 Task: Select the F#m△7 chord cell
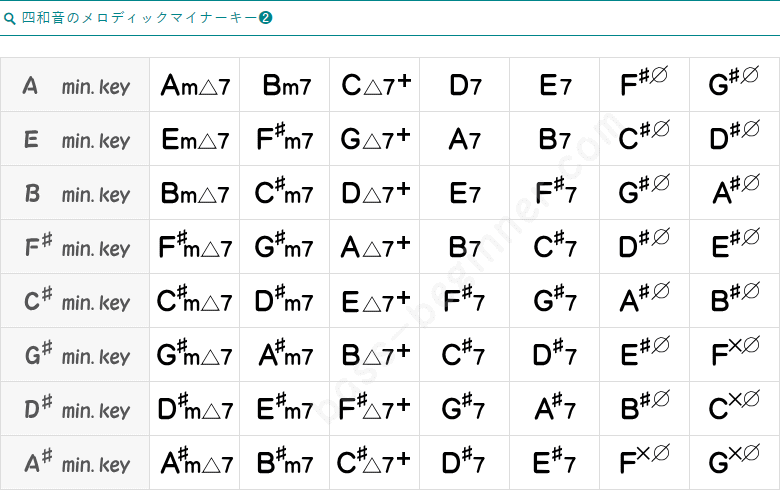(x=195, y=247)
